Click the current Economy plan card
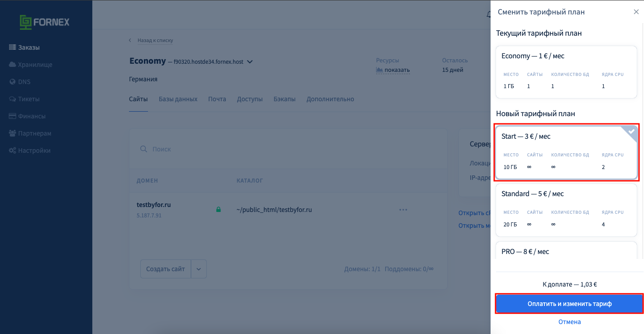This screenshot has height=334, width=644. 566,72
